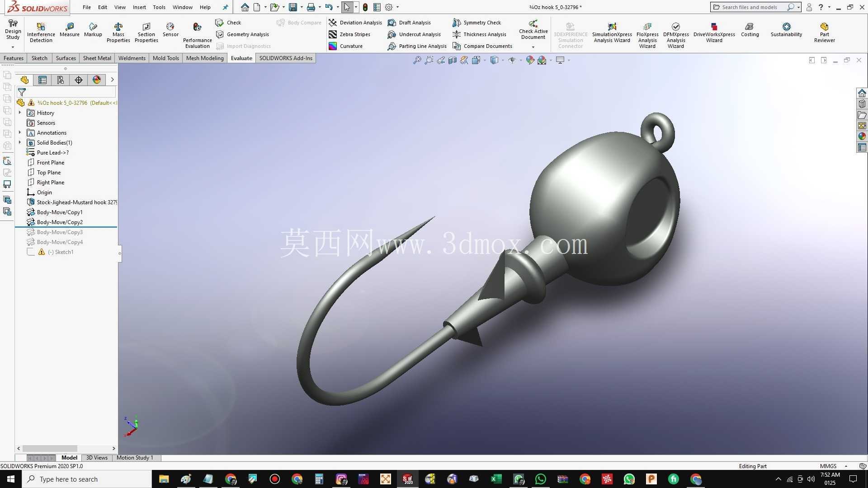This screenshot has width=868, height=488.
Task: Open the 3D Views tab
Action: pyautogui.click(x=97, y=458)
